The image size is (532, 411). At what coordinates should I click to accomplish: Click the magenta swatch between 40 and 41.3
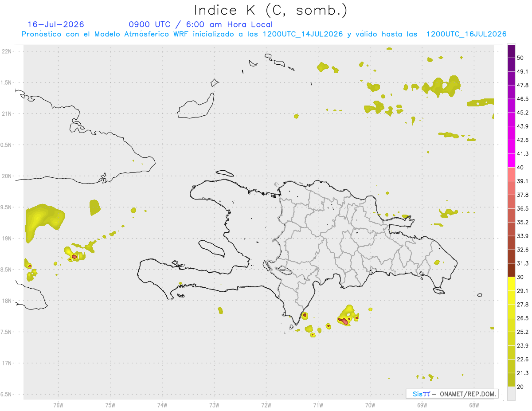[x=511, y=160]
